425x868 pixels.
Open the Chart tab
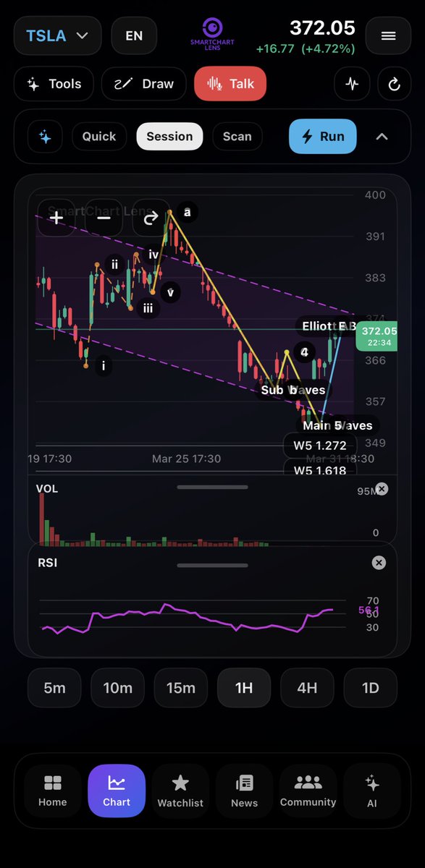pos(117,791)
